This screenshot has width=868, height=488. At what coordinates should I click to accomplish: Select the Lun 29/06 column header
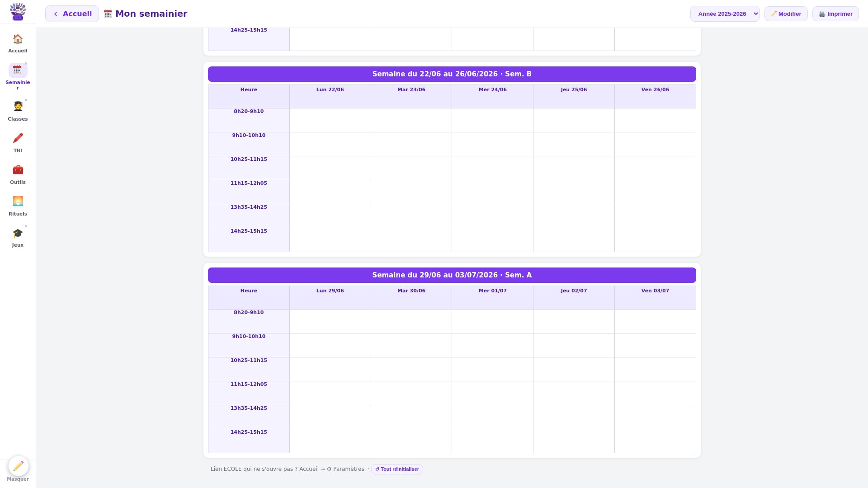[330, 297]
